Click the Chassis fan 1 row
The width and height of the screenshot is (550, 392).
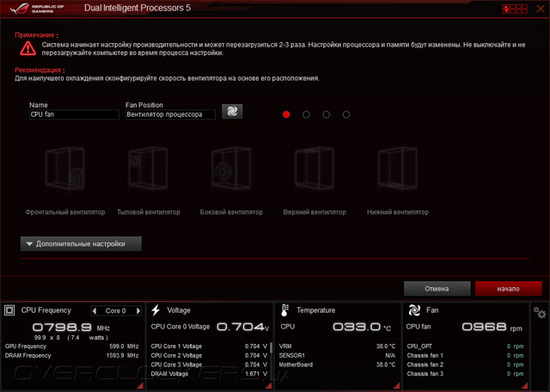[465, 356]
